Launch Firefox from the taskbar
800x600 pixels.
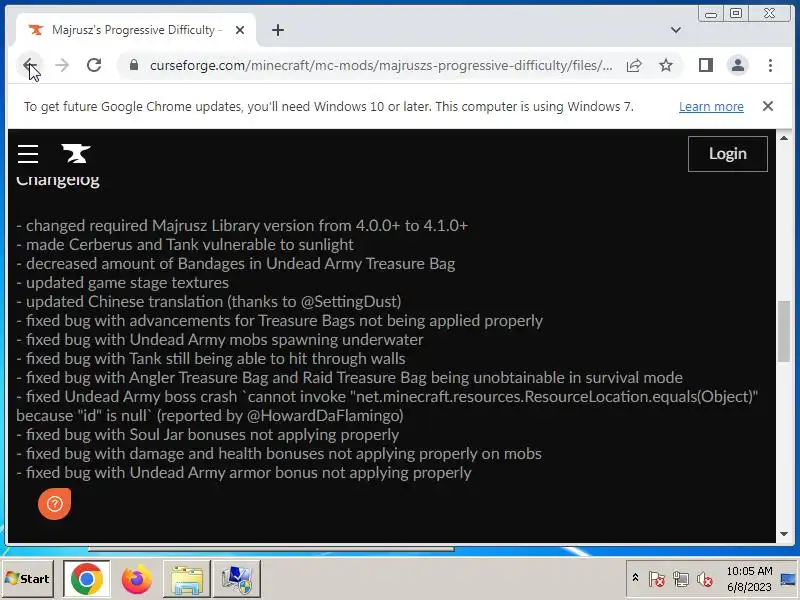tap(136, 579)
